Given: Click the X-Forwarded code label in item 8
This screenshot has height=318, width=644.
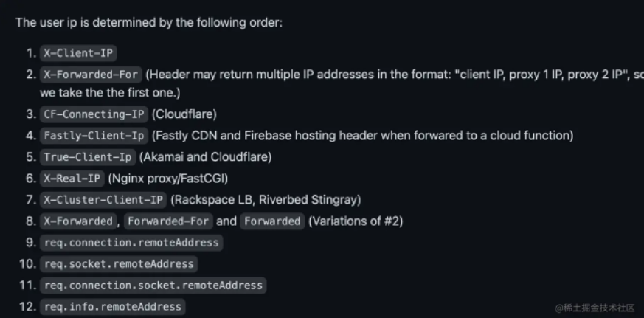Looking at the screenshot, I should (x=78, y=221).
